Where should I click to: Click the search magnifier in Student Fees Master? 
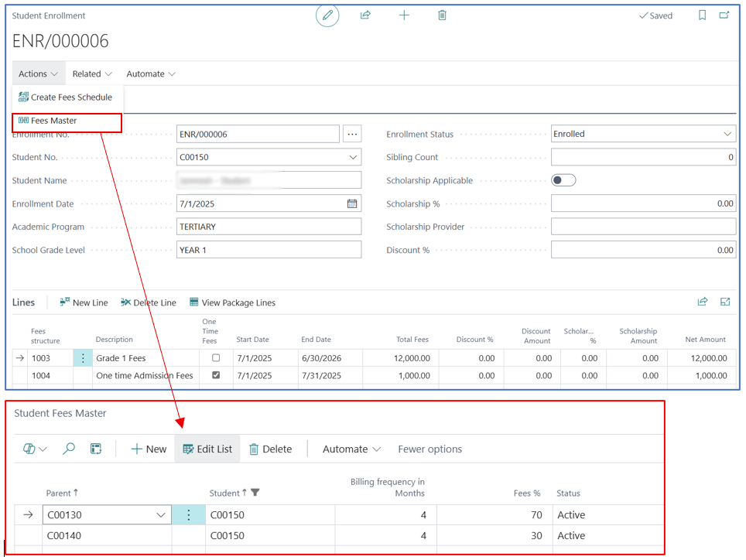pos(69,449)
